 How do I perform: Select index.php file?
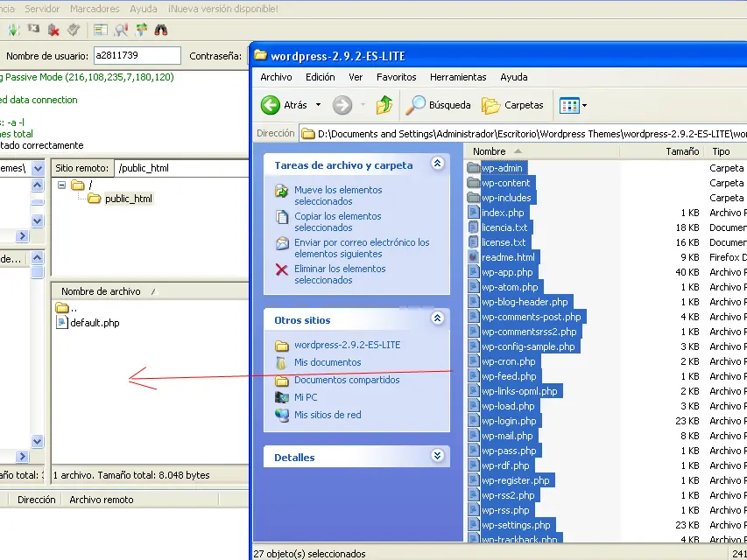503,213
